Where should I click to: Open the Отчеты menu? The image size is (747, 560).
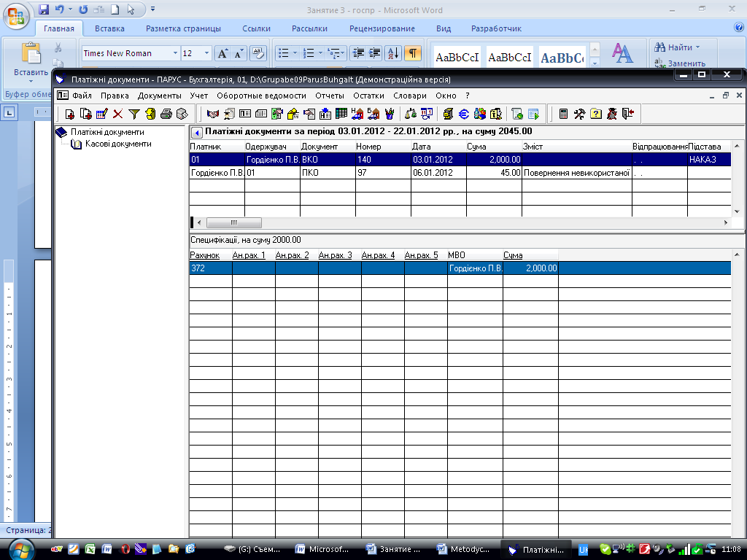(330, 96)
